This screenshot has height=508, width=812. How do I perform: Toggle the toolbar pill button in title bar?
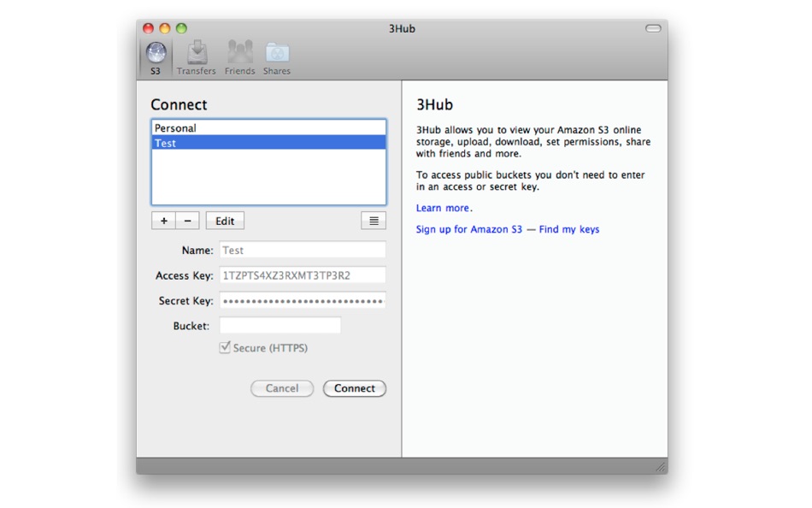pyautogui.click(x=653, y=28)
